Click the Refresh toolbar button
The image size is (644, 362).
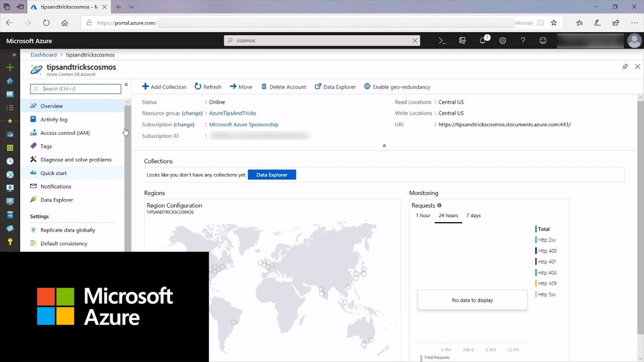208,87
